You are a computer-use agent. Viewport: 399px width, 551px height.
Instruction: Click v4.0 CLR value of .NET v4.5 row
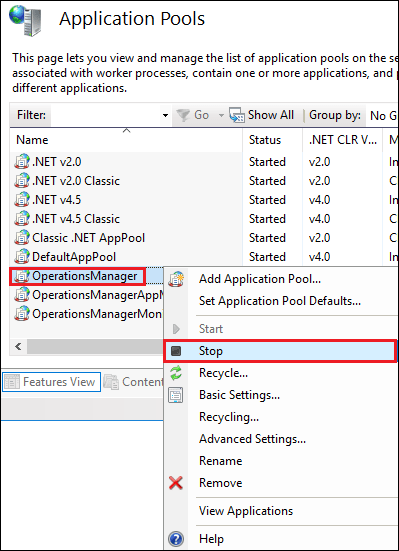(320, 200)
